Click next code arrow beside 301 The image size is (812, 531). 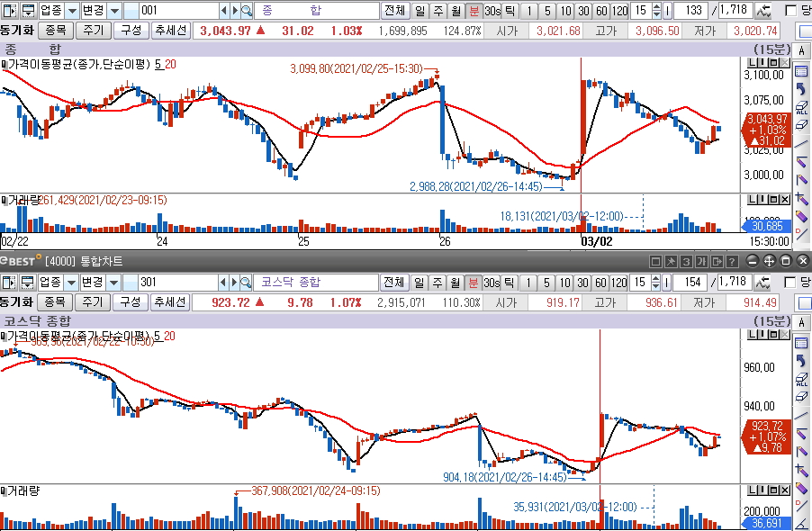pos(233,282)
